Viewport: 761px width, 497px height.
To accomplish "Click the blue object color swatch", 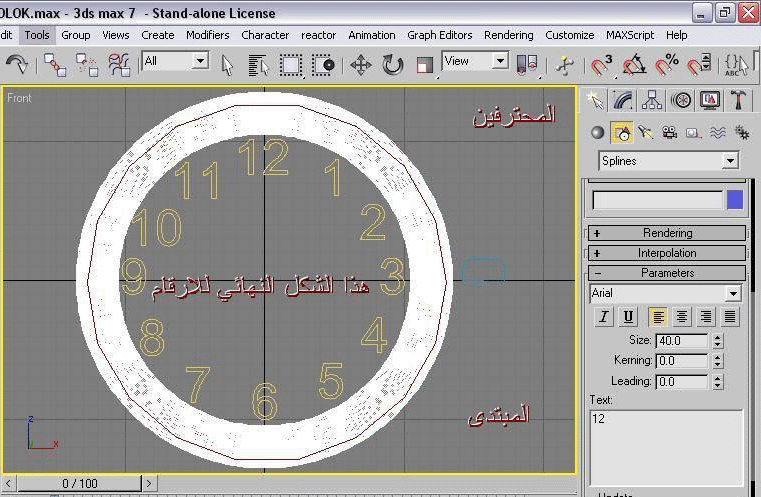I will pos(735,200).
